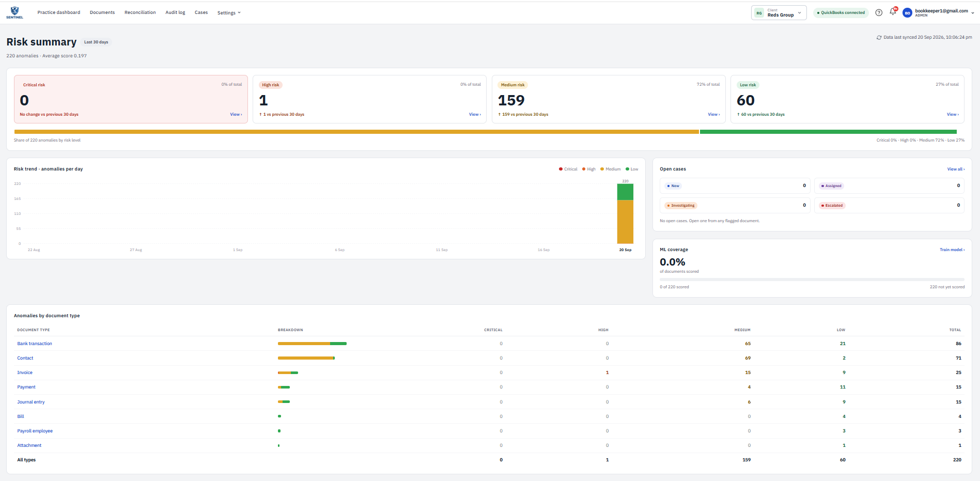Toggle the Critical legend in risk trend

tap(568, 169)
